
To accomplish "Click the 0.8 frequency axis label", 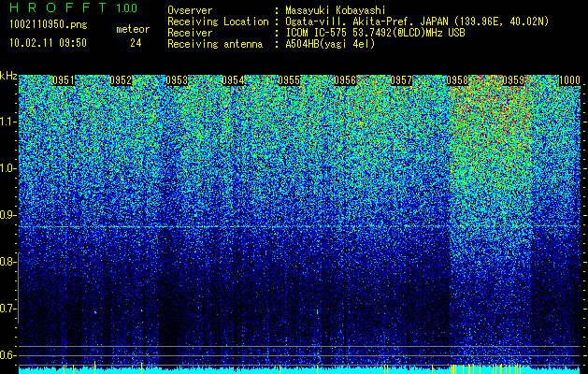I will click(x=7, y=262).
